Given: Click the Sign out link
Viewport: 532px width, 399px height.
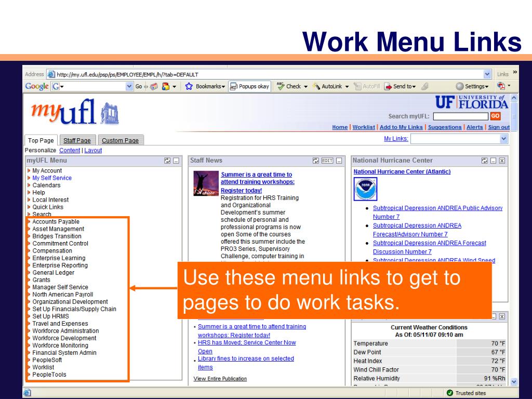Looking at the screenshot, I should pos(499,127).
